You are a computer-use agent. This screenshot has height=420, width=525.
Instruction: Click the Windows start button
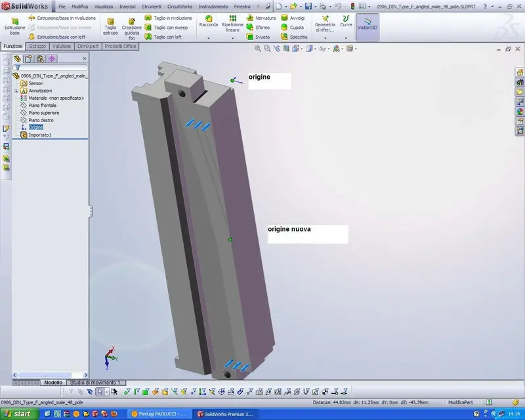pos(18,414)
